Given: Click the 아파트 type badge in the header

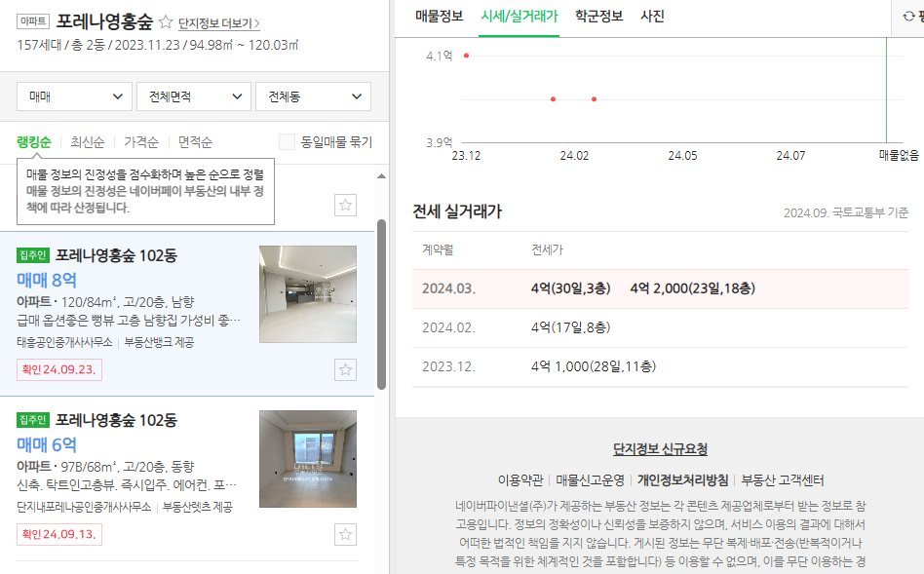Looking at the screenshot, I should 33,21.
